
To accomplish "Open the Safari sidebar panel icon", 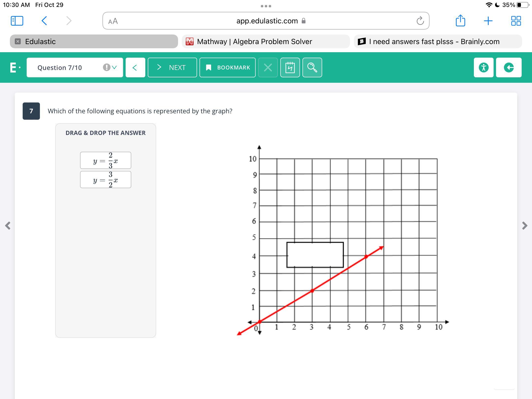I will 17,21.
